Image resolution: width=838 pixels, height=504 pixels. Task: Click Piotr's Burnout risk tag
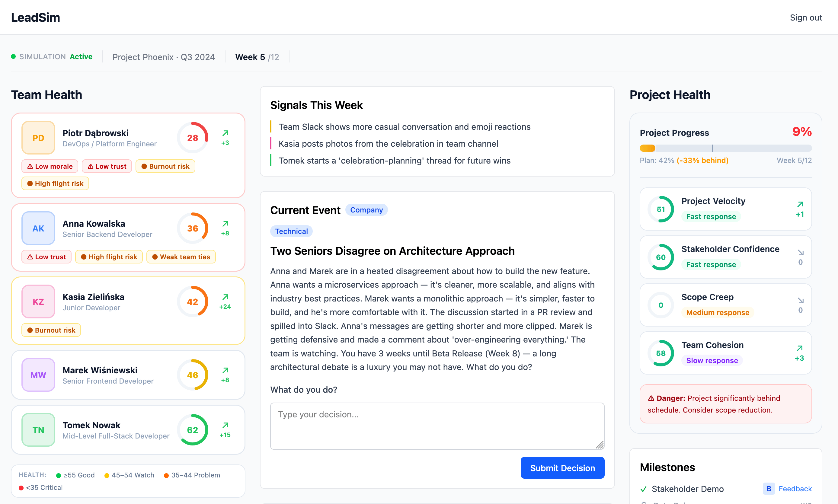(x=165, y=166)
